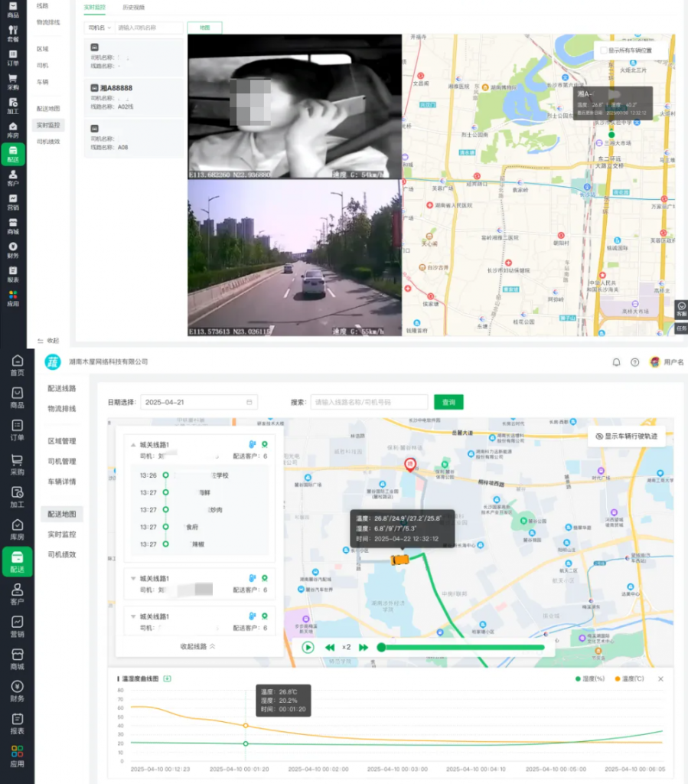This screenshot has width=688, height=784.
Task: Go to 首页 in the left sidebar
Action: pyautogui.click(x=17, y=366)
